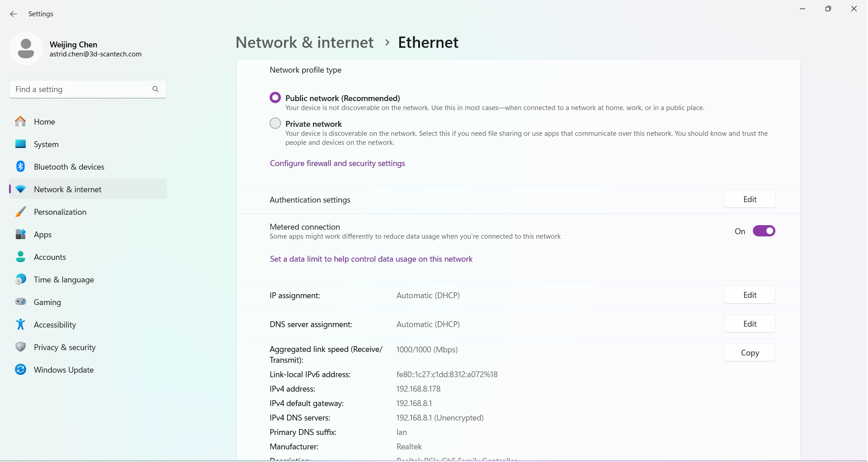Edit IP assignment setting
Screen dimensions: 868x462
pyautogui.click(x=750, y=295)
